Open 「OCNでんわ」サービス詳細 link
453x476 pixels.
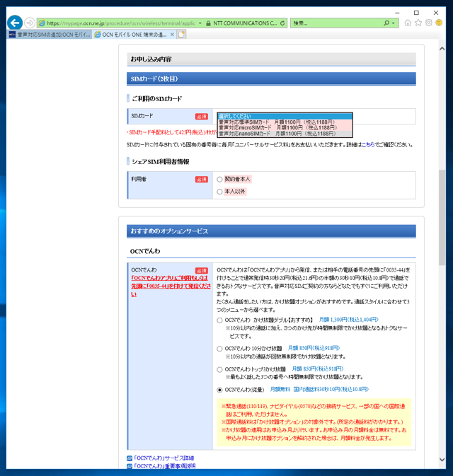(164, 458)
